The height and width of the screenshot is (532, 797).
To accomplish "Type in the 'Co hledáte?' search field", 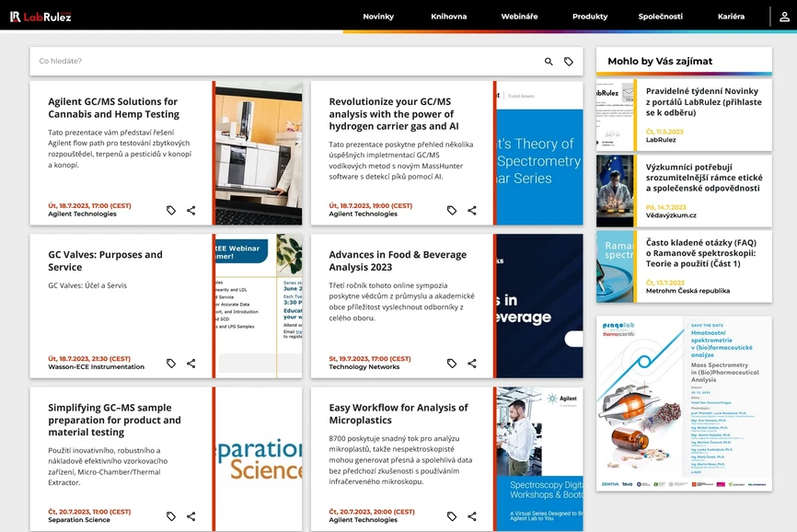I will (x=276, y=62).
